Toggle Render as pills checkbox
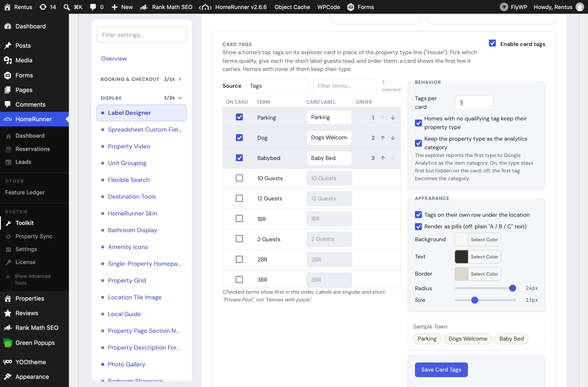Screen dimensions: 588x387 418,227
